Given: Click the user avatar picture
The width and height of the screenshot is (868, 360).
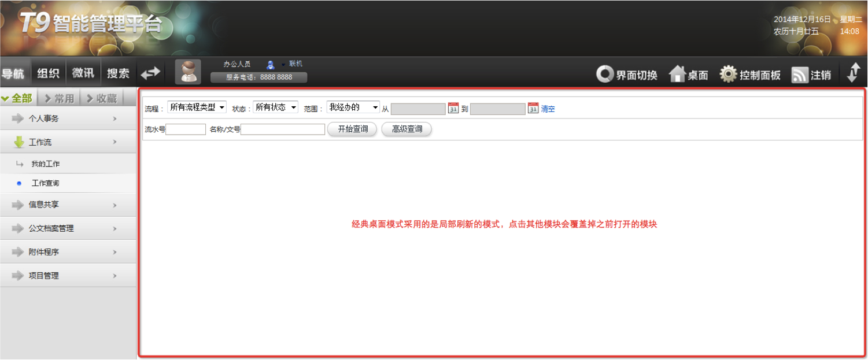Looking at the screenshot, I should pyautogui.click(x=188, y=72).
